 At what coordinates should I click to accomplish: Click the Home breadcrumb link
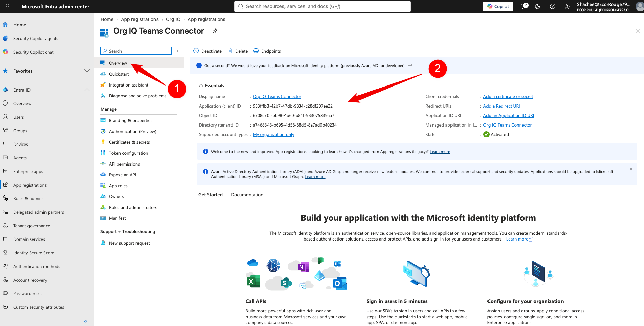click(x=107, y=19)
